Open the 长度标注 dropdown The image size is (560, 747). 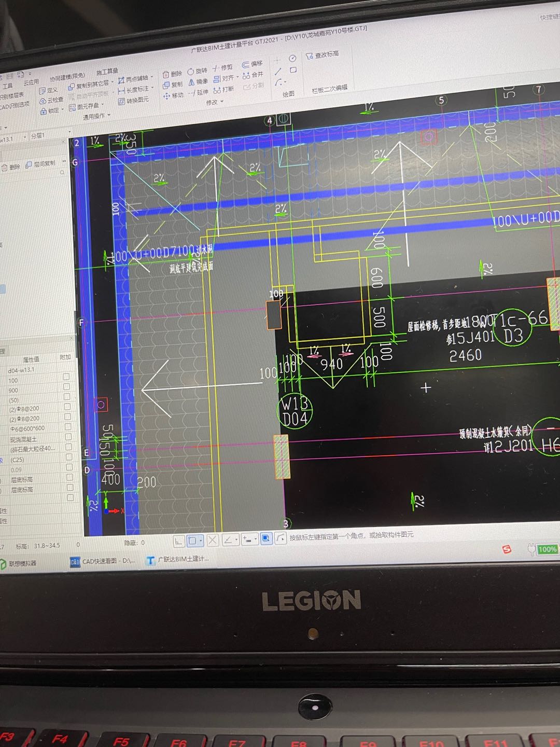pos(152,88)
